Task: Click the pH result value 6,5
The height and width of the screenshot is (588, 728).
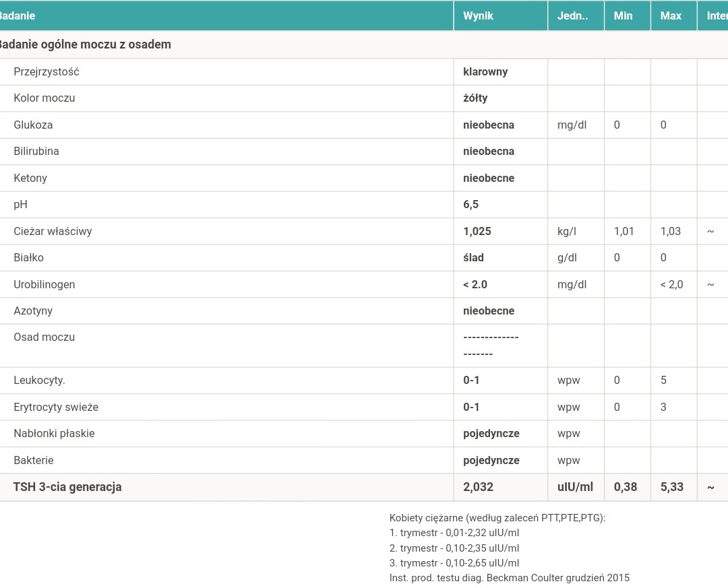Action: 471,204
